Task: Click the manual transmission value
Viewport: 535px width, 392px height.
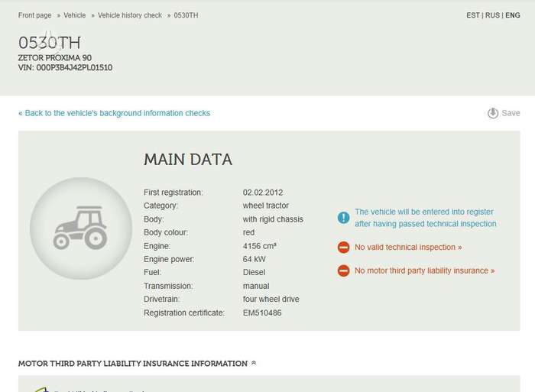Action: pos(256,286)
